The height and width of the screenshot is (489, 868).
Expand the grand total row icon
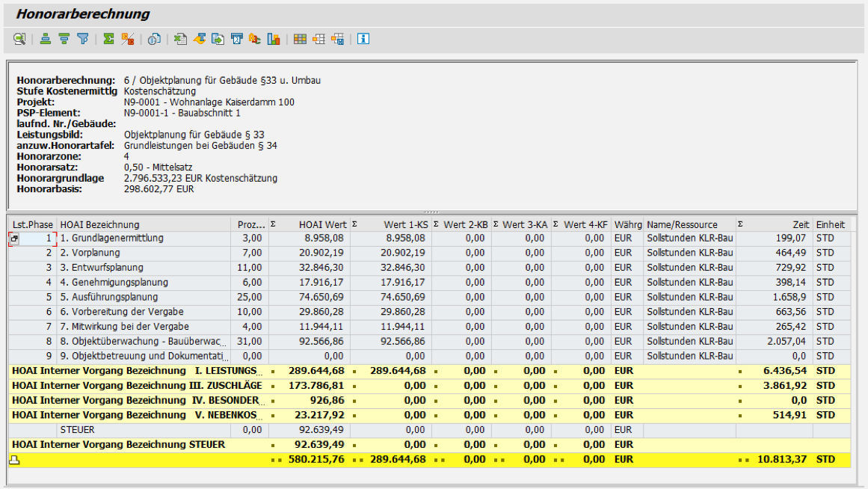pos(13,460)
